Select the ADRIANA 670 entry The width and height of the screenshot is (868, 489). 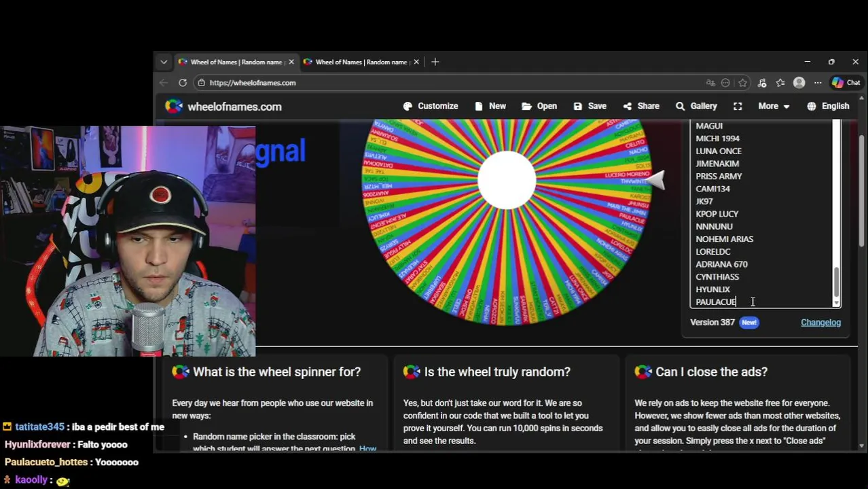(x=721, y=264)
